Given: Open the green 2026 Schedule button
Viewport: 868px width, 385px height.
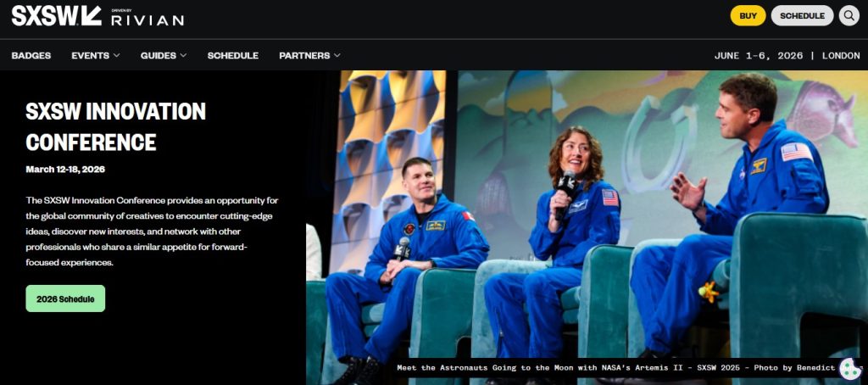Looking at the screenshot, I should (x=65, y=299).
